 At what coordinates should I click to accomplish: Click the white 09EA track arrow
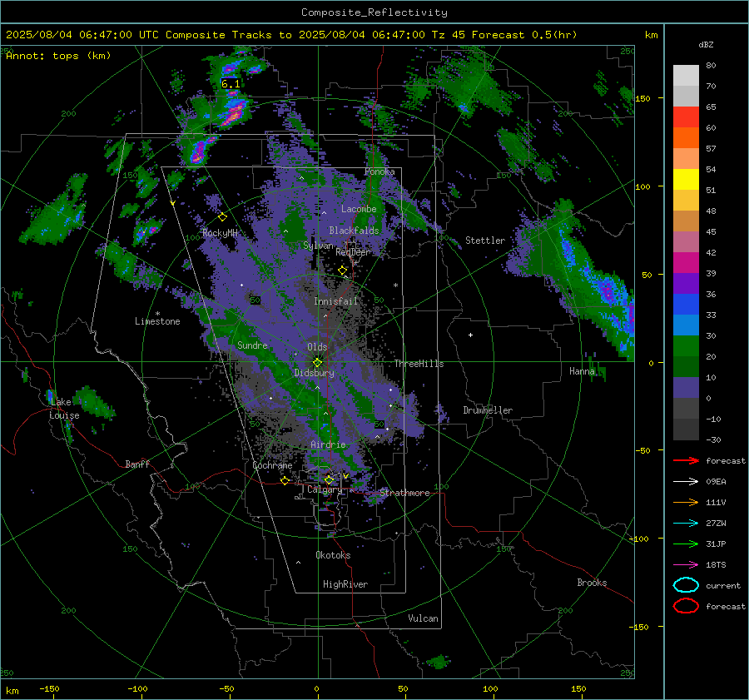tap(686, 482)
